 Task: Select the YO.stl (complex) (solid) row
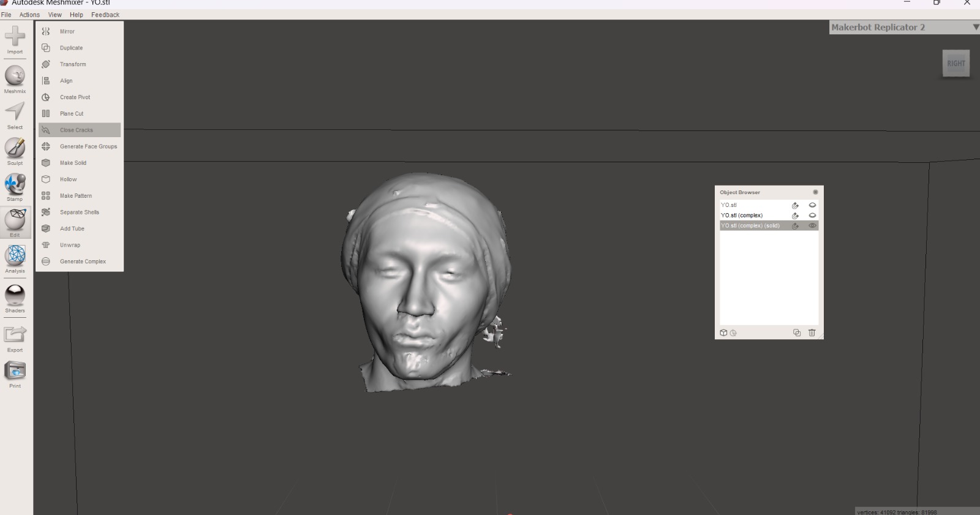point(769,226)
